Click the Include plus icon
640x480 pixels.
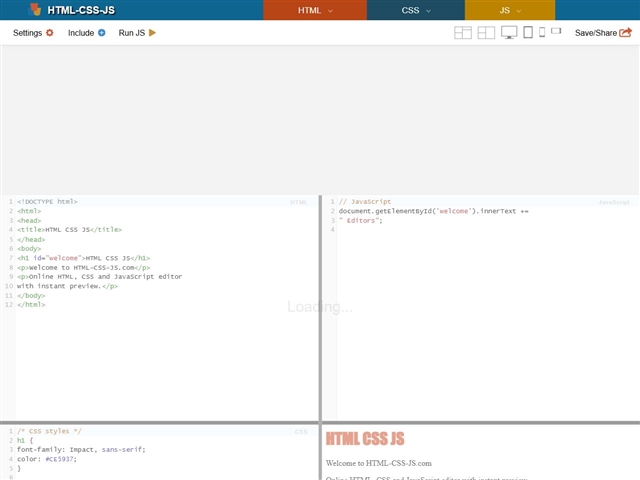102,33
